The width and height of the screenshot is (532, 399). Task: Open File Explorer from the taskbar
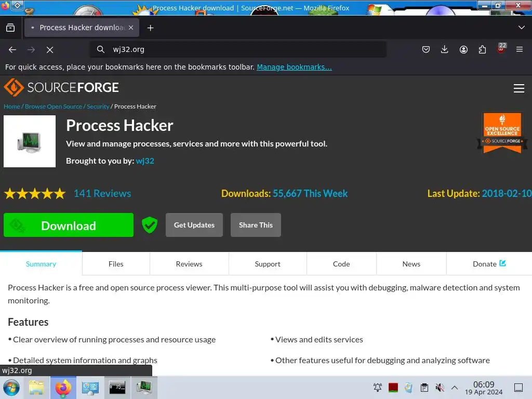tap(36, 388)
